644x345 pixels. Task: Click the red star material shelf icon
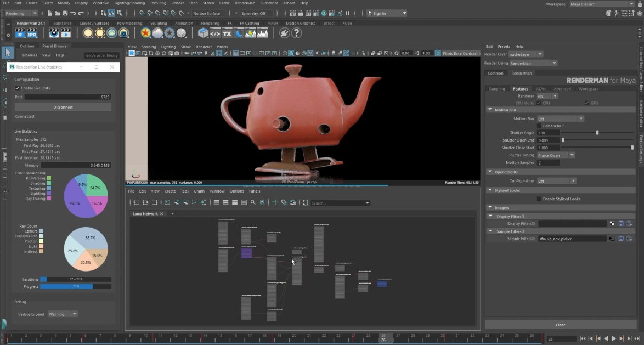[145, 33]
